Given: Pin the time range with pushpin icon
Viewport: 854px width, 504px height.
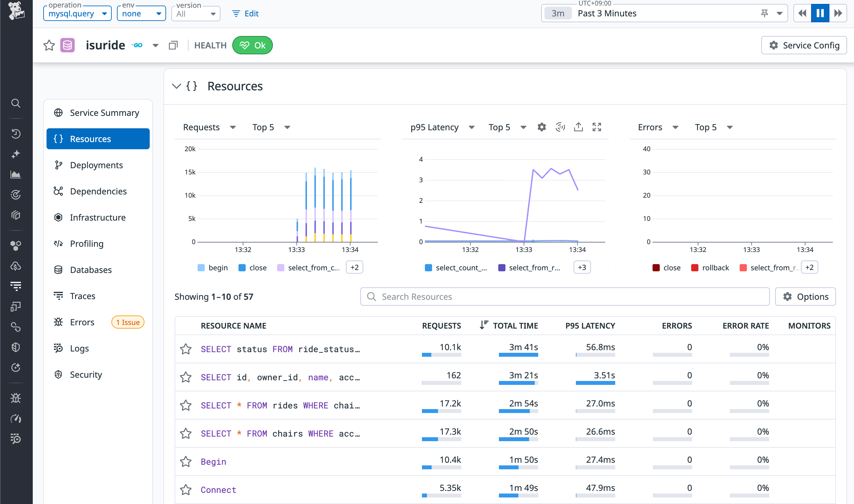Looking at the screenshot, I should click(764, 13).
